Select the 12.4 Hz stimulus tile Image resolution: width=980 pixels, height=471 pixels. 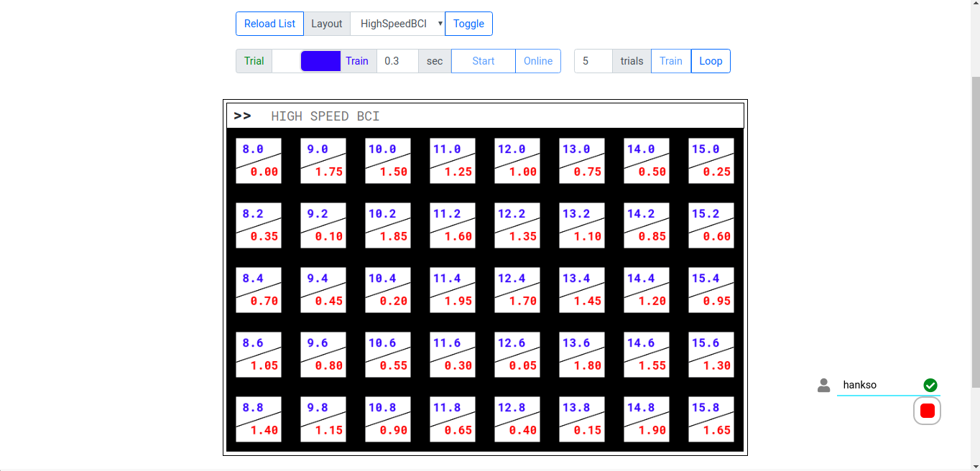click(517, 290)
